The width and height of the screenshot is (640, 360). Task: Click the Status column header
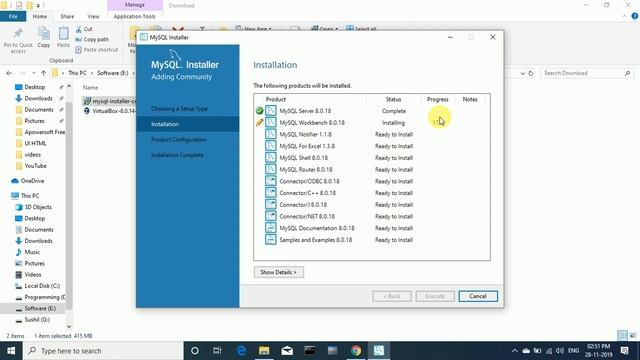tap(393, 99)
